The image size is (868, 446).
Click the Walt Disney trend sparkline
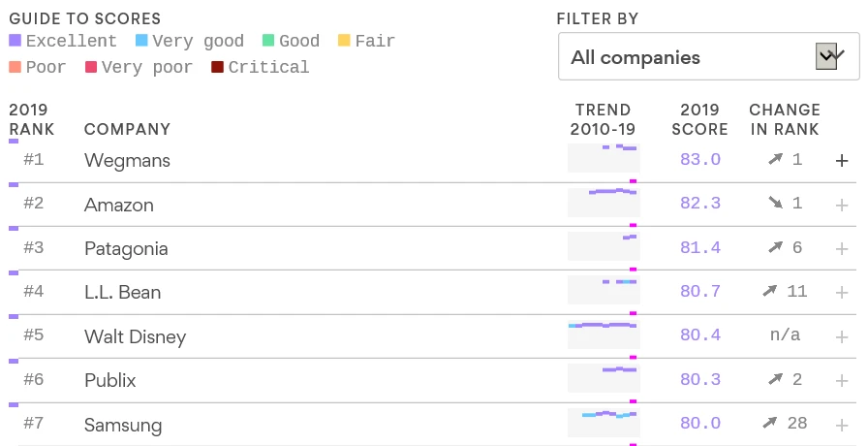point(604,334)
